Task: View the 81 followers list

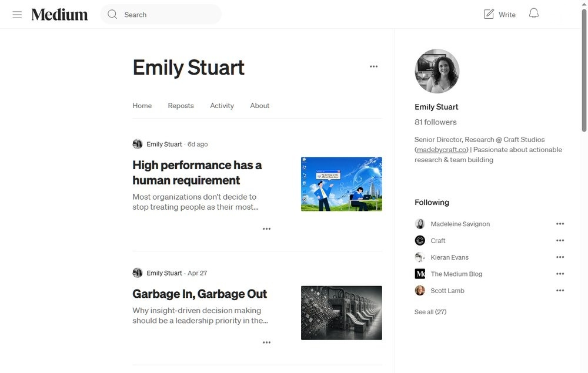Action: click(x=435, y=122)
